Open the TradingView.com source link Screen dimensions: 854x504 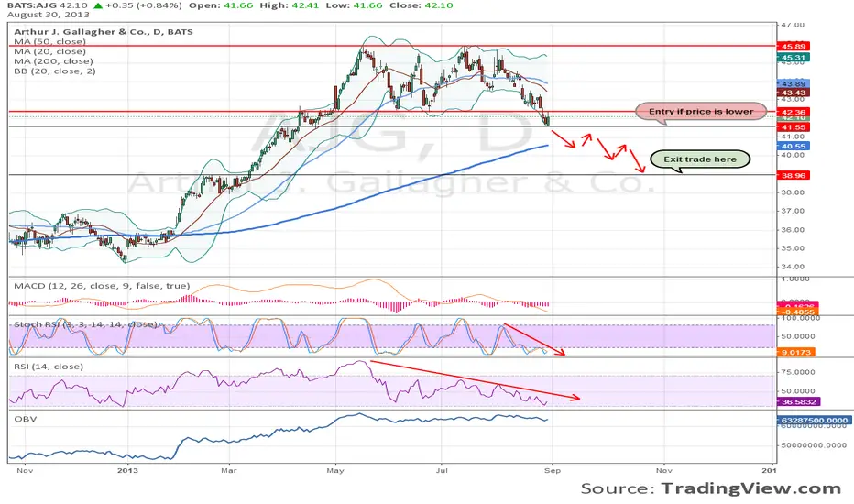[x=751, y=488]
